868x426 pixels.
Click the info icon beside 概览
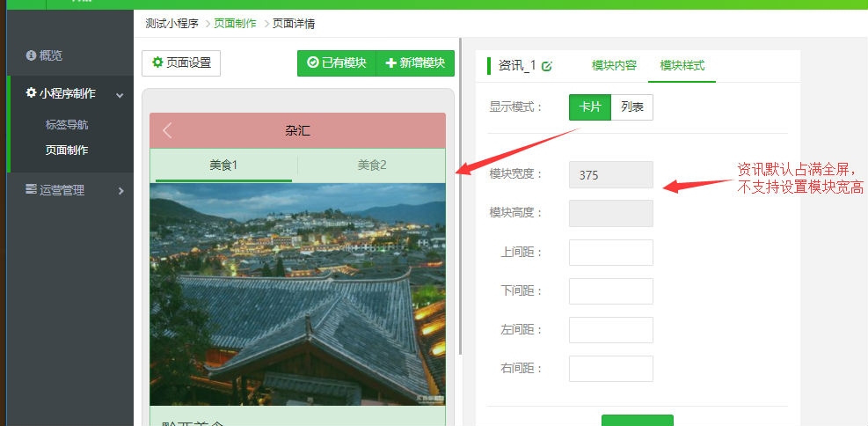[x=31, y=55]
